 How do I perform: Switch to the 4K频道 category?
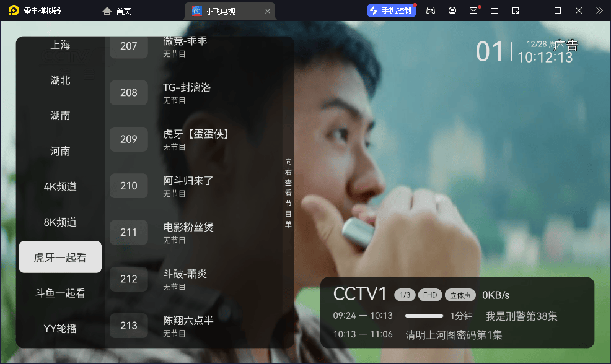click(x=59, y=186)
